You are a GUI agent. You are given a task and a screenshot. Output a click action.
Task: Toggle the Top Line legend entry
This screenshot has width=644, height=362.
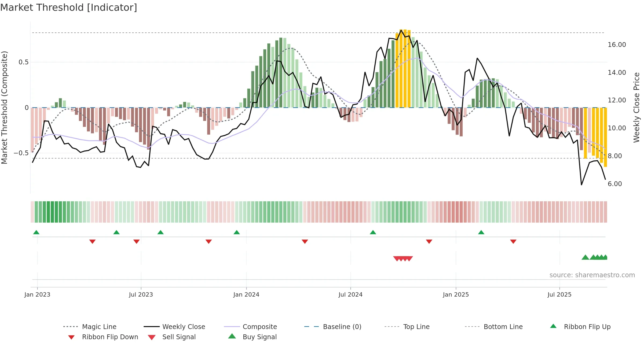click(x=407, y=327)
